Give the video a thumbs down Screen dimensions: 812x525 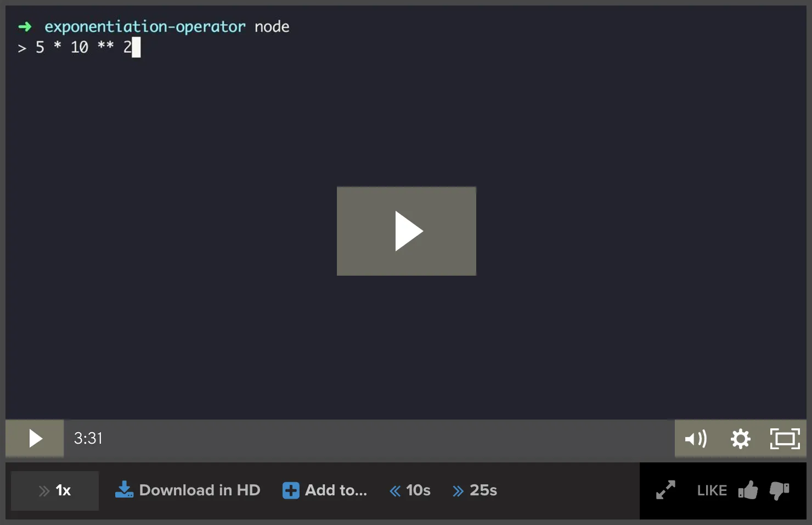tap(780, 490)
